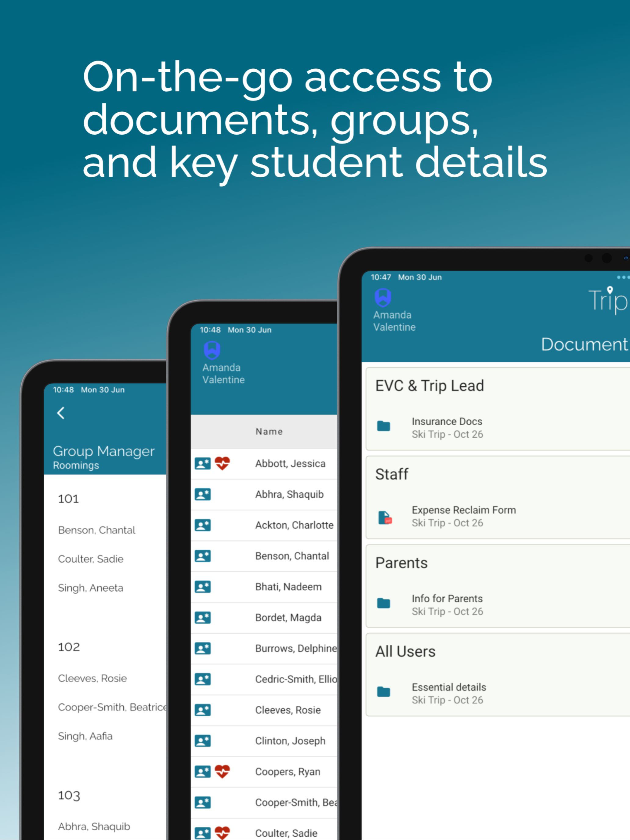Select the EVC & Trip Lead section heading

click(429, 386)
